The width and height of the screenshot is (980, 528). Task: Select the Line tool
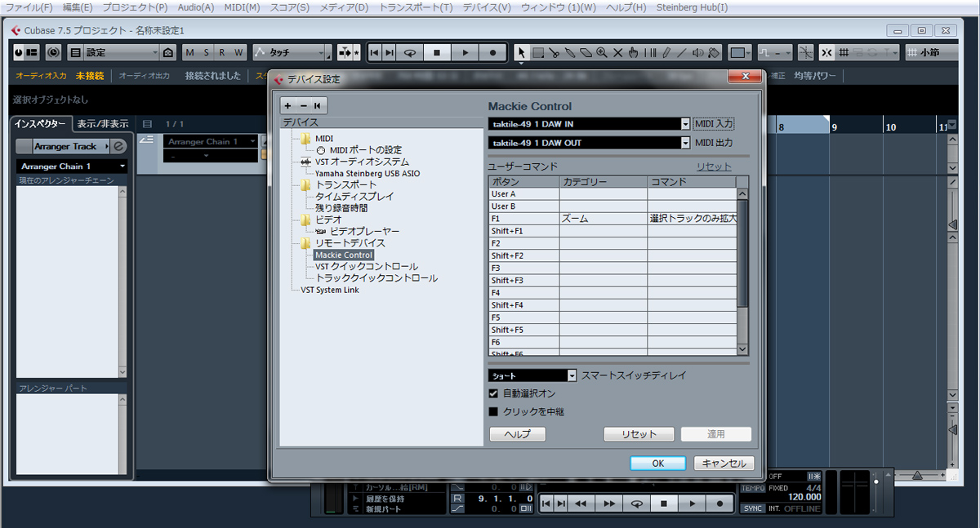[x=682, y=52]
